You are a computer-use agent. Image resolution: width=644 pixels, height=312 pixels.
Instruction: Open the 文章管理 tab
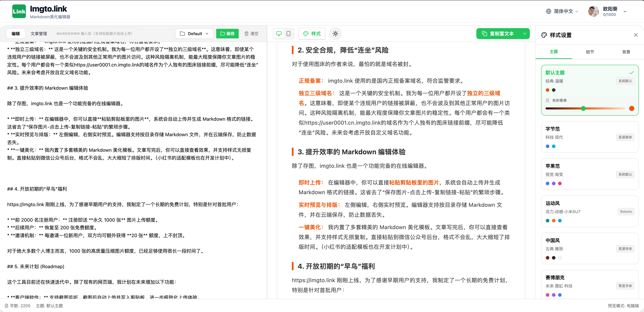pyautogui.click(x=39, y=34)
